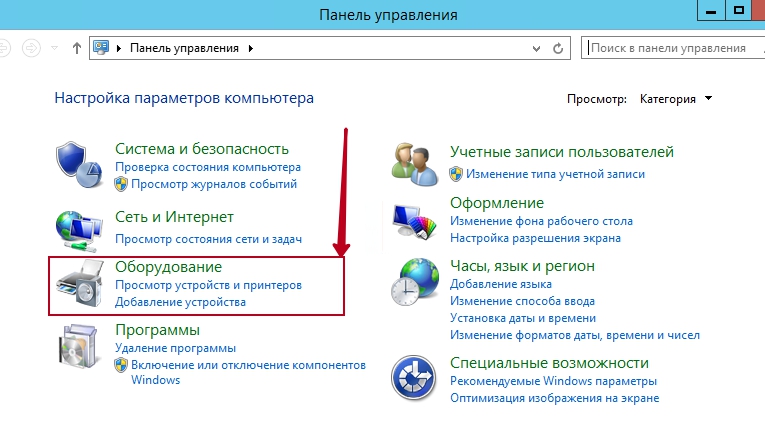Open Appearance monitor color icon

coord(414,222)
